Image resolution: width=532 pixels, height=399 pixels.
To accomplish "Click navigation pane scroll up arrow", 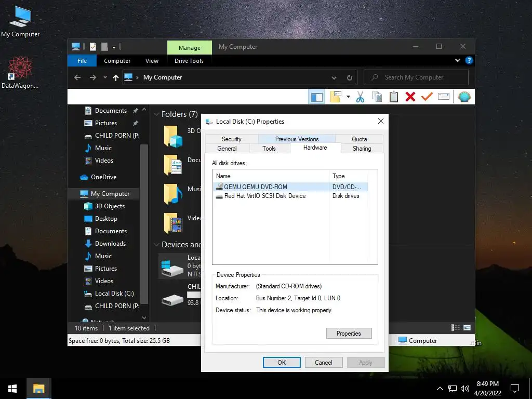I will click(144, 110).
